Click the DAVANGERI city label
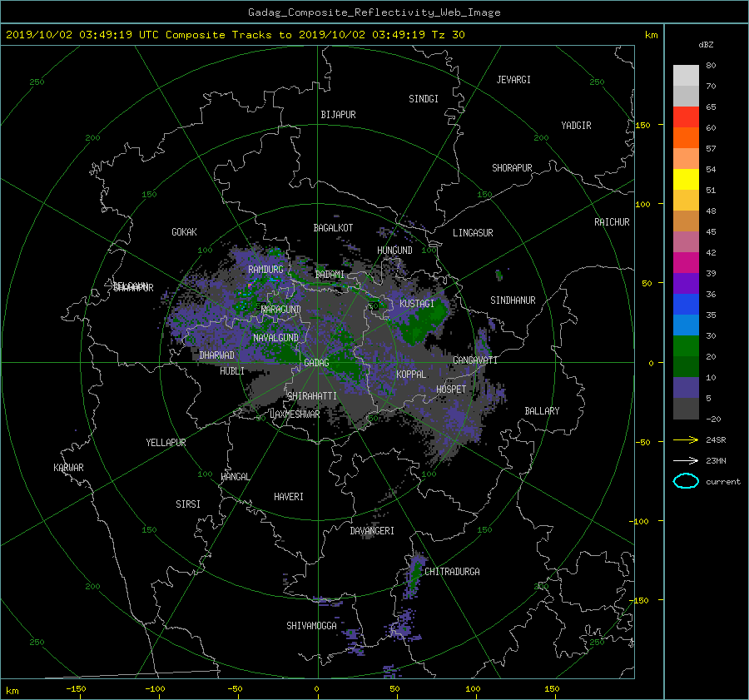This screenshot has height=700, width=749. point(372,531)
